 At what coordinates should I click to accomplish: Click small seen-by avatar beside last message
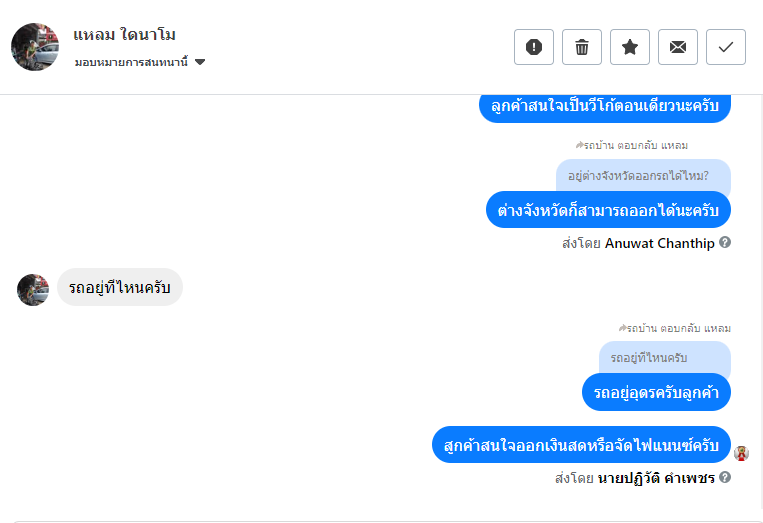point(741,453)
